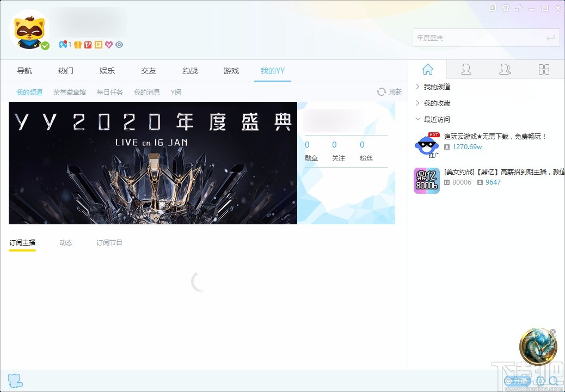Open the orange gift box icon
This screenshot has height=392, width=565.
78,45
